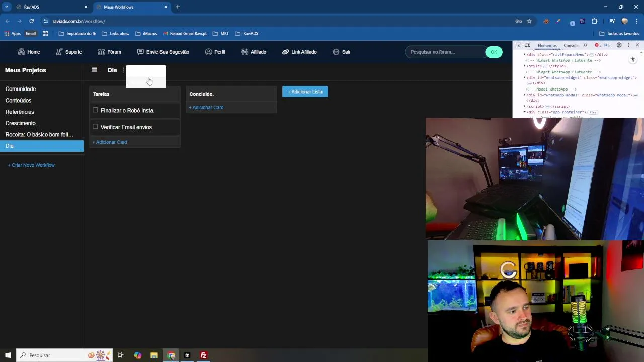Open the password manager key icon
This screenshot has width=644, height=362.
pos(518,21)
